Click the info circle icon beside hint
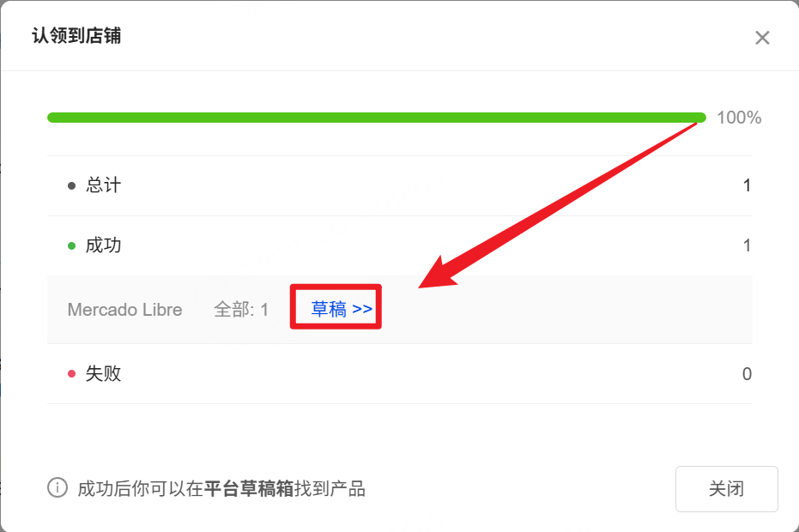 57,487
